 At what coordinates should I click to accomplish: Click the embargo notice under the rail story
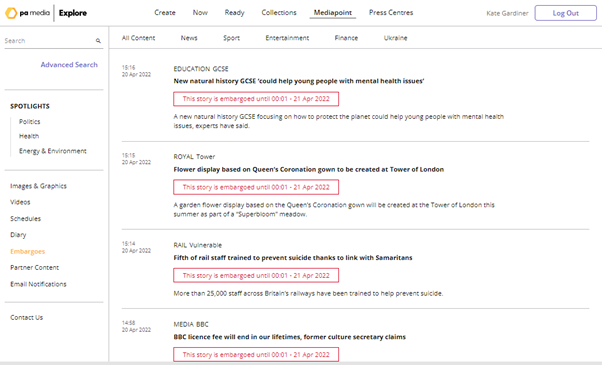click(256, 276)
